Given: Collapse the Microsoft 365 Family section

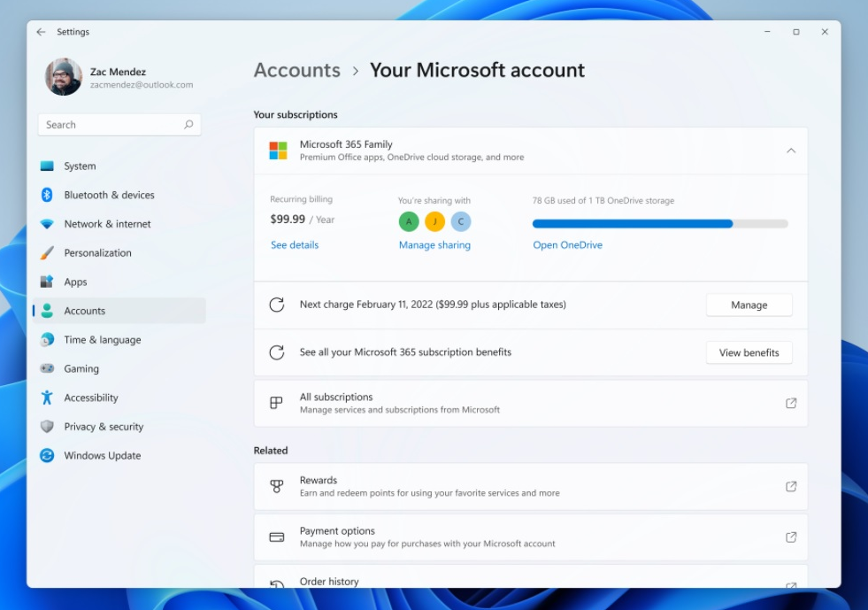Looking at the screenshot, I should point(790,151).
